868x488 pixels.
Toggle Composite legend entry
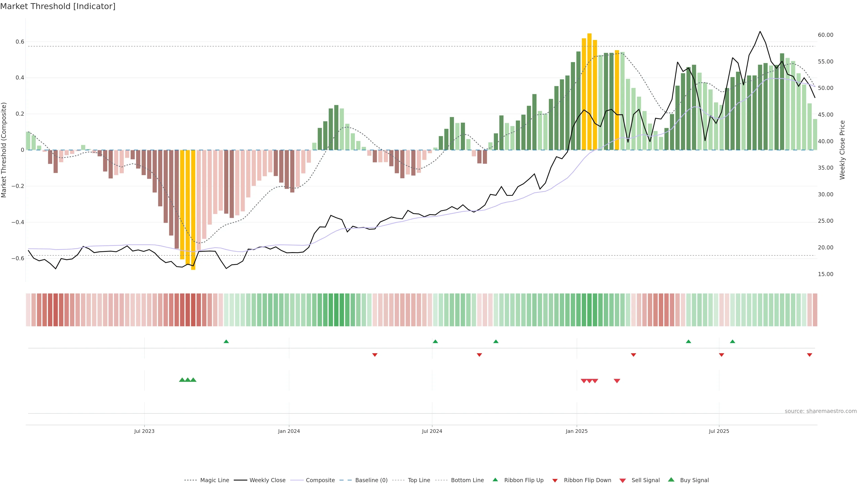320,480
